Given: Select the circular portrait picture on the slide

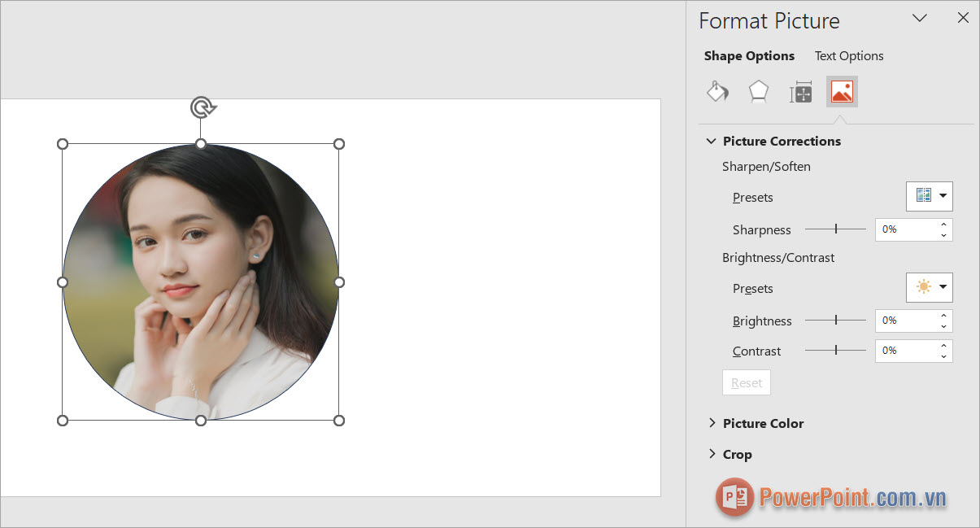Looking at the screenshot, I should tap(200, 281).
